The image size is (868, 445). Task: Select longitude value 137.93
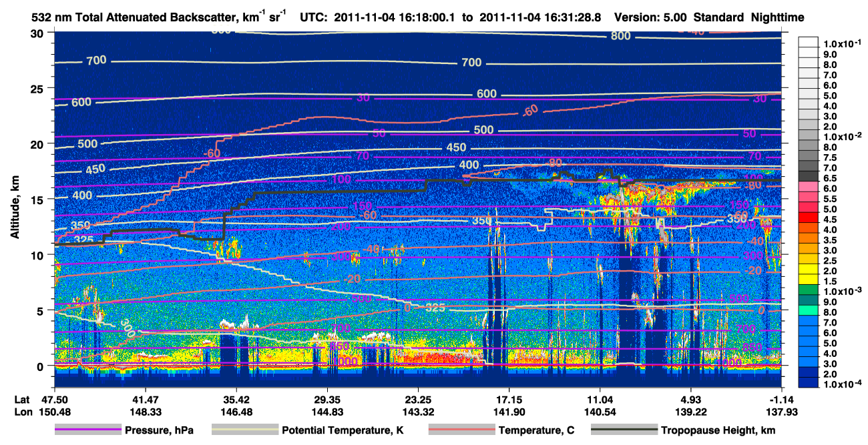(781, 412)
